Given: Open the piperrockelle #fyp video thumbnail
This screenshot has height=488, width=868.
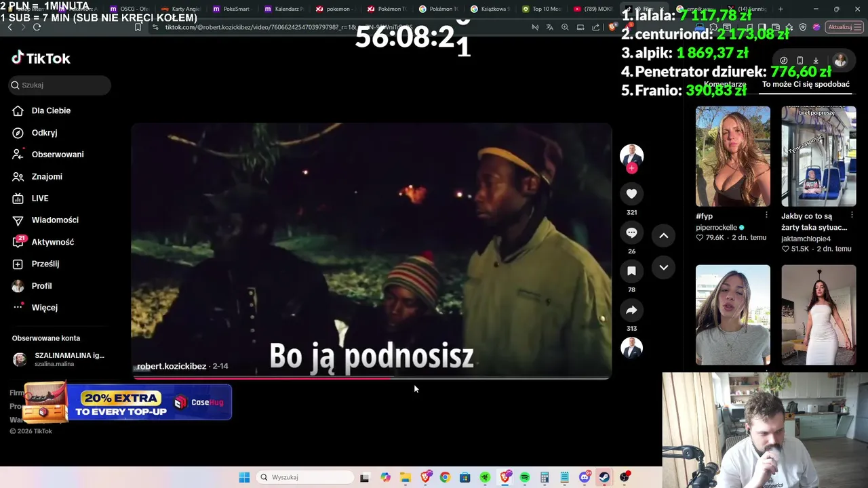Looking at the screenshot, I should point(733,156).
